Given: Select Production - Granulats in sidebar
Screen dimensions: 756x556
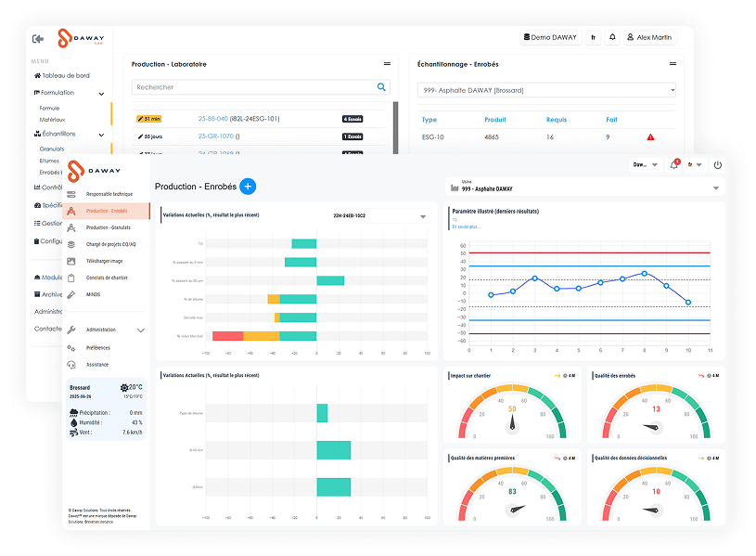Looking at the screenshot, I should click(107, 227).
